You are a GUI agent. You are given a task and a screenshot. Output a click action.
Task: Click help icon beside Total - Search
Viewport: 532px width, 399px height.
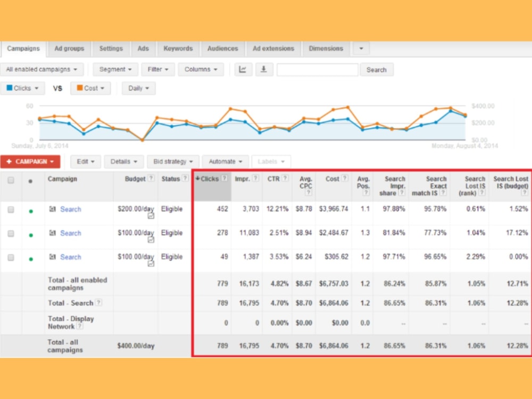98,302
